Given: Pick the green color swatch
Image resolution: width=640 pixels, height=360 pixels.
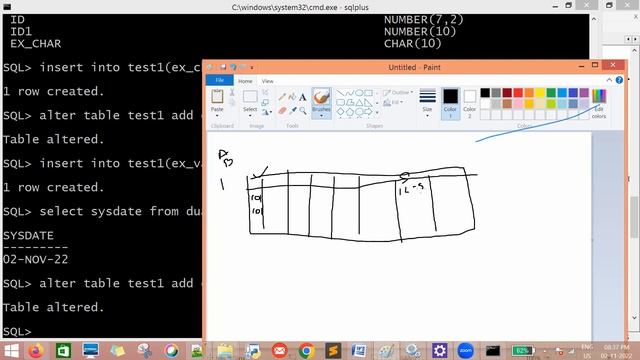Looking at the screenshot, I should tap(551, 93).
